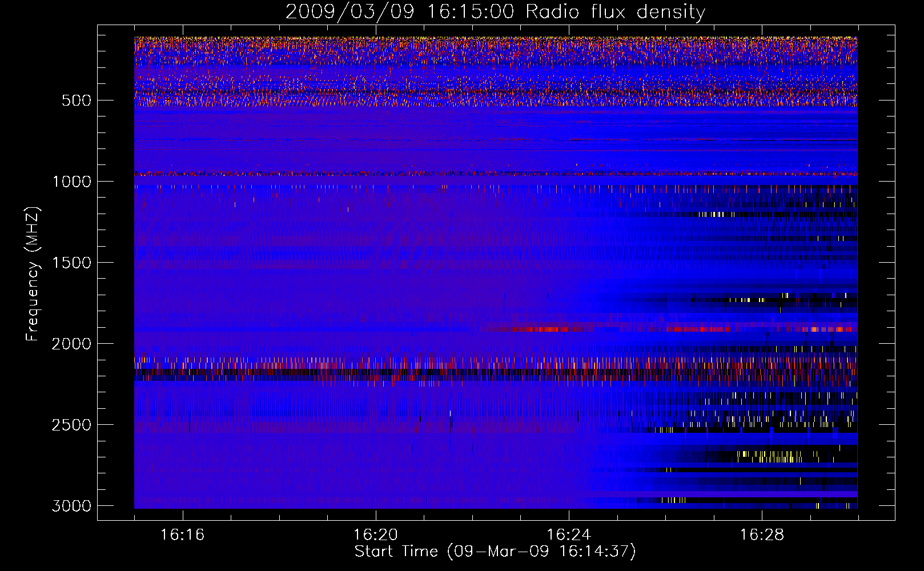
Task: Click the 1500 frequency tick label
Action: point(71,263)
